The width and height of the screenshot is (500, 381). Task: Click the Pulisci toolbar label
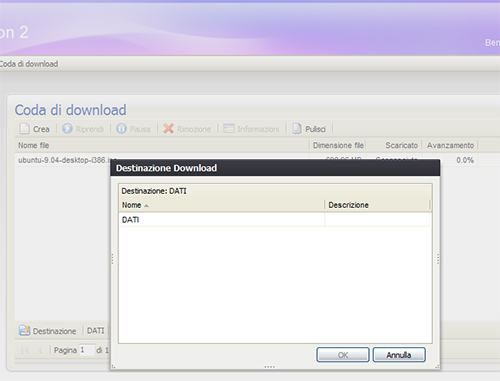pyautogui.click(x=315, y=129)
